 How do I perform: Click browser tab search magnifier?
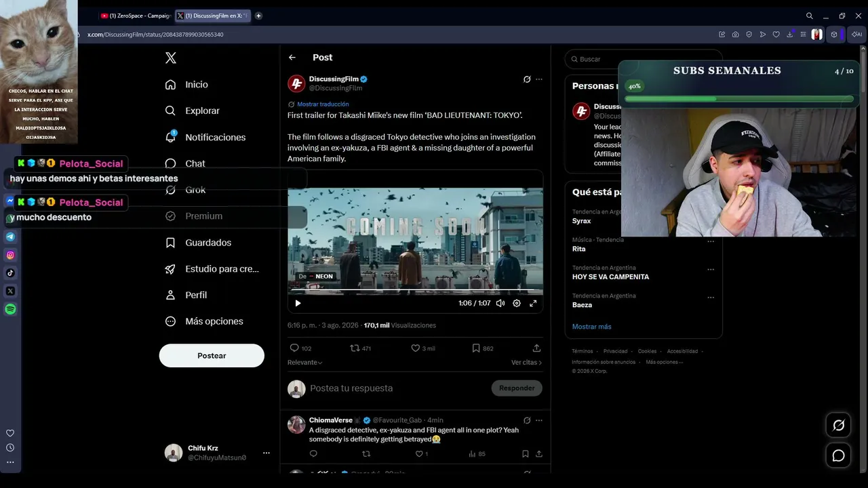(x=810, y=16)
